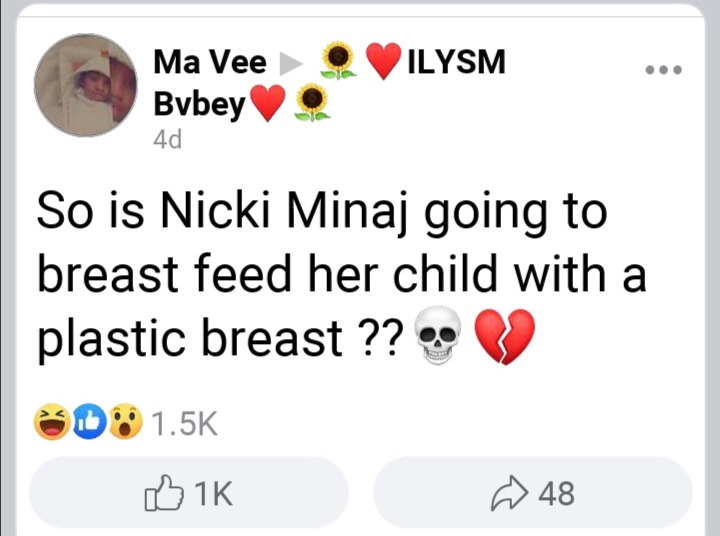Click the red heart before ILYSM

tap(385, 62)
